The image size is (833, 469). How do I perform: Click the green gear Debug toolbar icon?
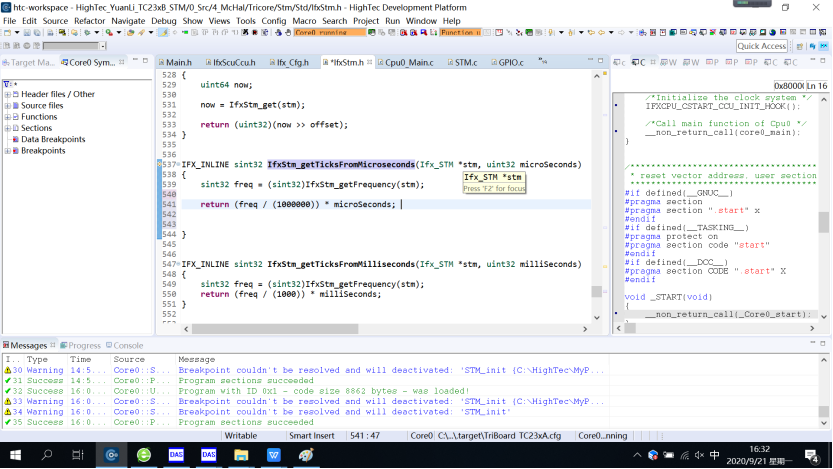click(87, 32)
